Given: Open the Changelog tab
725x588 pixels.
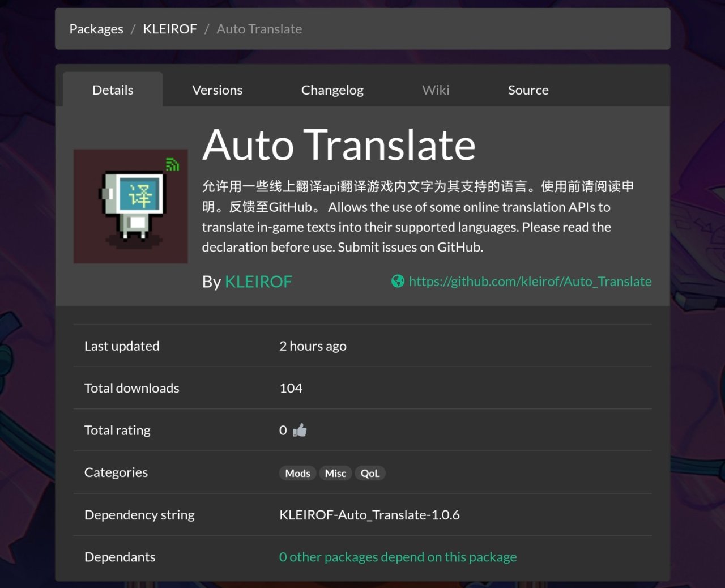Looking at the screenshot, I should click(332, 90).
